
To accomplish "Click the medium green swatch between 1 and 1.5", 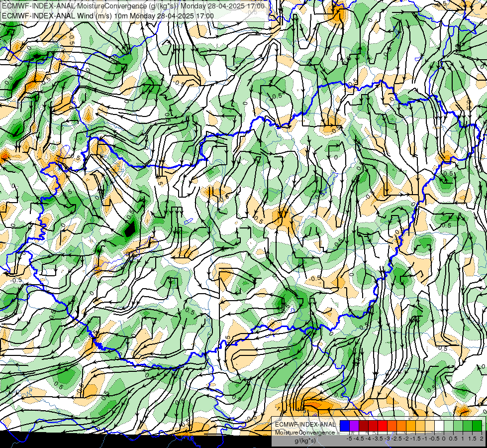I will click(468, 426).
